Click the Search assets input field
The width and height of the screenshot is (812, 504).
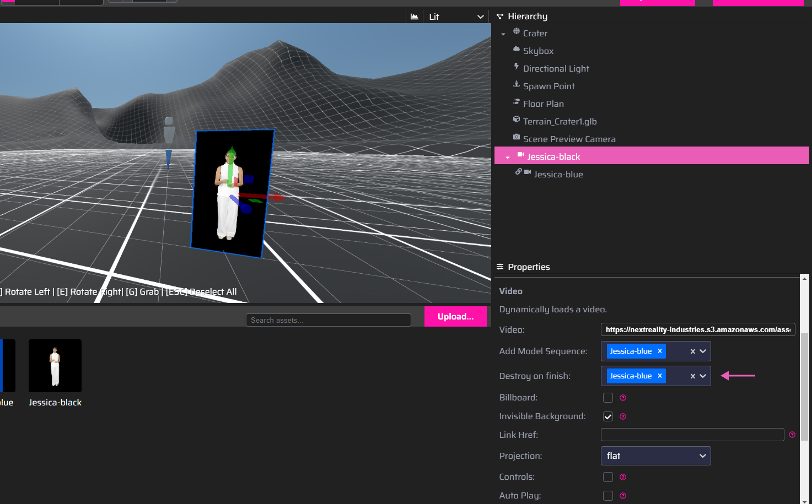[x=329, y=320]
